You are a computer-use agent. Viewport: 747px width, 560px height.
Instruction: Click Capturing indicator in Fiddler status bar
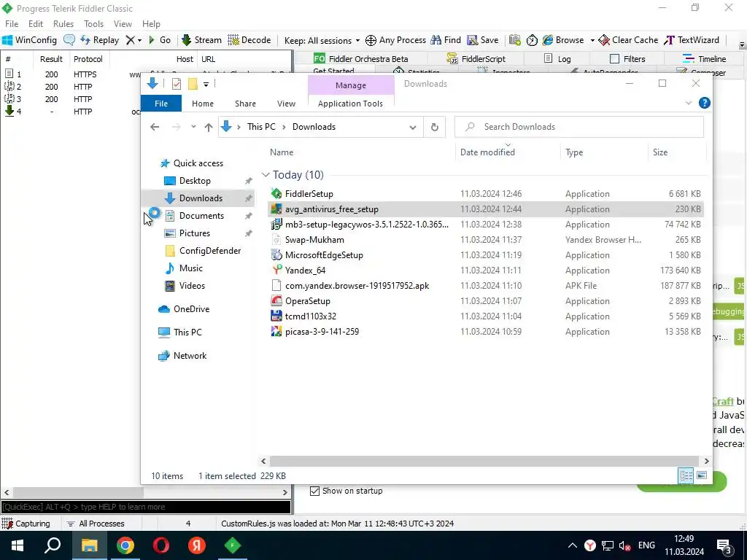26,524
